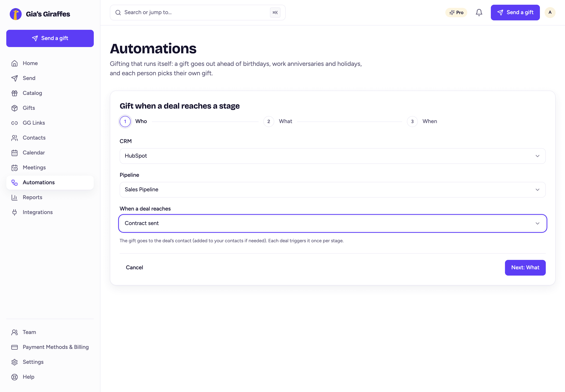The width and height of the screenshot is (565, 392).
Task: Open Meetings from the sidebar
Action: (50, 168)
